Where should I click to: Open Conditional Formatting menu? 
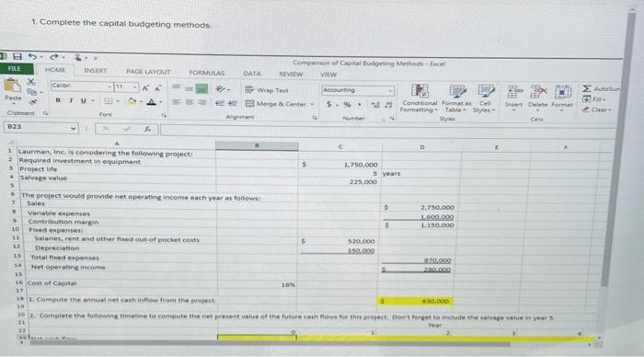(420, 98)
